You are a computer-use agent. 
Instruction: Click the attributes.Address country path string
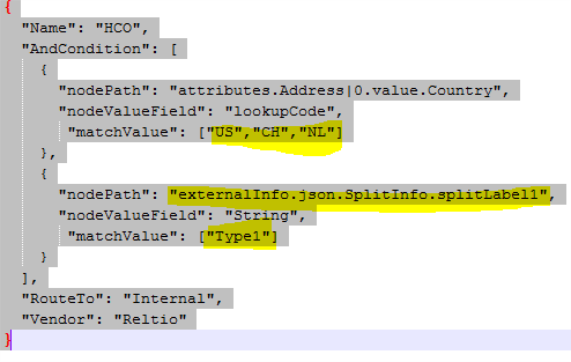coord(335,90)
